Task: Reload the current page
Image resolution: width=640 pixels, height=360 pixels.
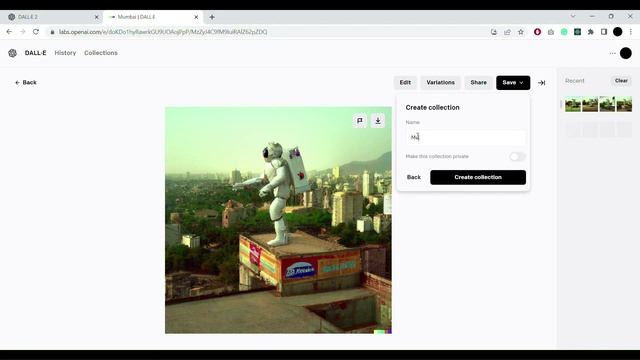Action: click(36, 32)
